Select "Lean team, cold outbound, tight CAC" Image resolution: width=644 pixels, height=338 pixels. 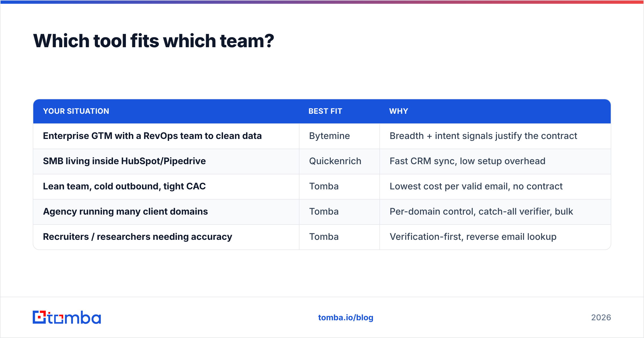[125, 186]
